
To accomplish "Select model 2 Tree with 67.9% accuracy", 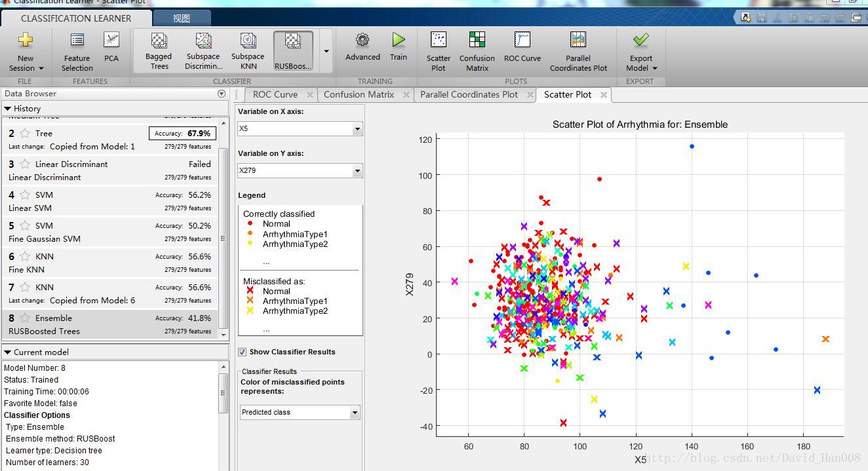I will [109, 140].
